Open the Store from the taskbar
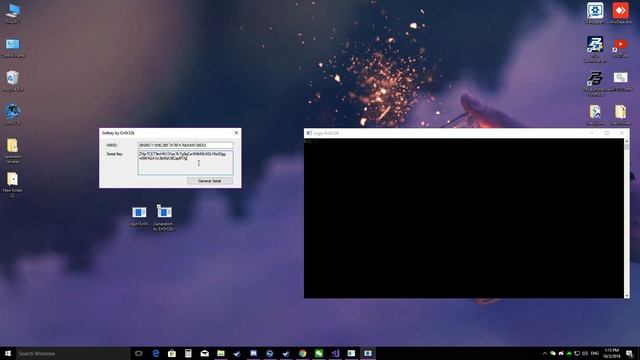Image resolution: width=640 pixels, height=360 pixels. pos(172,353)
